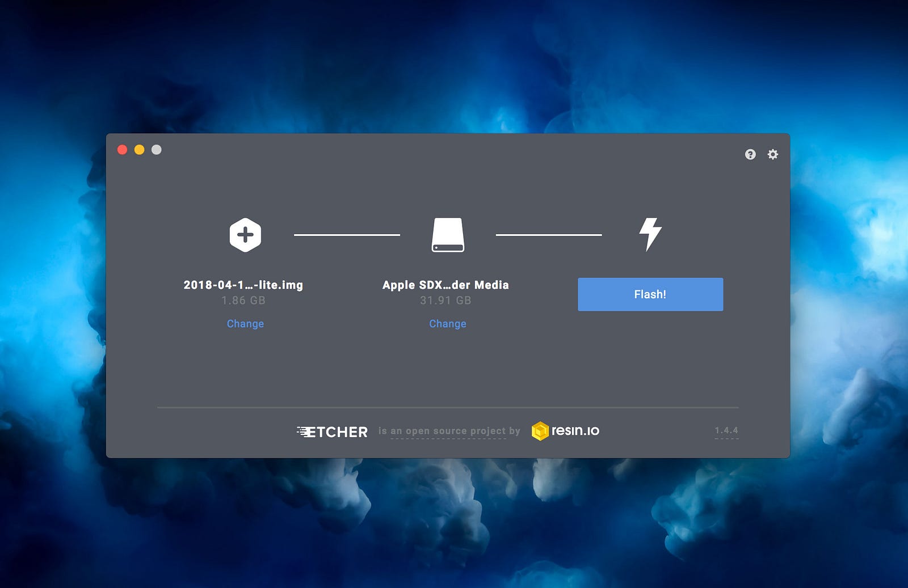Click the lightning bolt flash icon
Image resolution: width=908 pixels, height=588 pixels.
click(650, 234)
